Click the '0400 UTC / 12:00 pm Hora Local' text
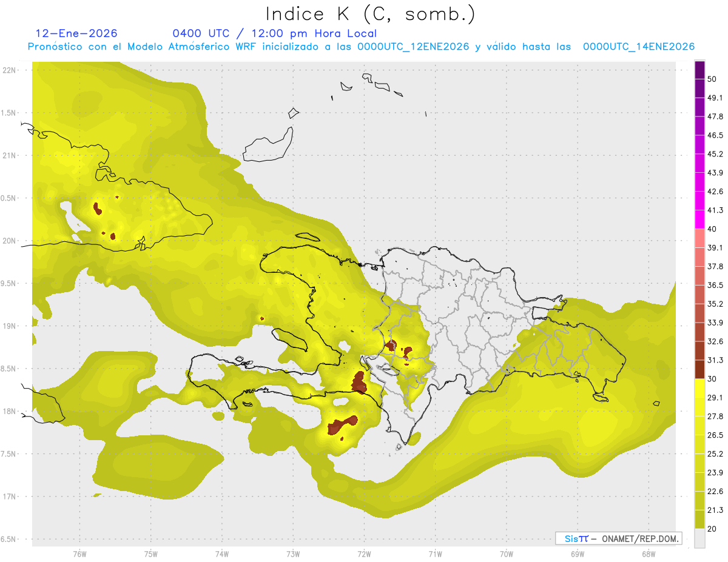Image resolution: width=728 pixels, height=562 pixels. tap(274, 33)
